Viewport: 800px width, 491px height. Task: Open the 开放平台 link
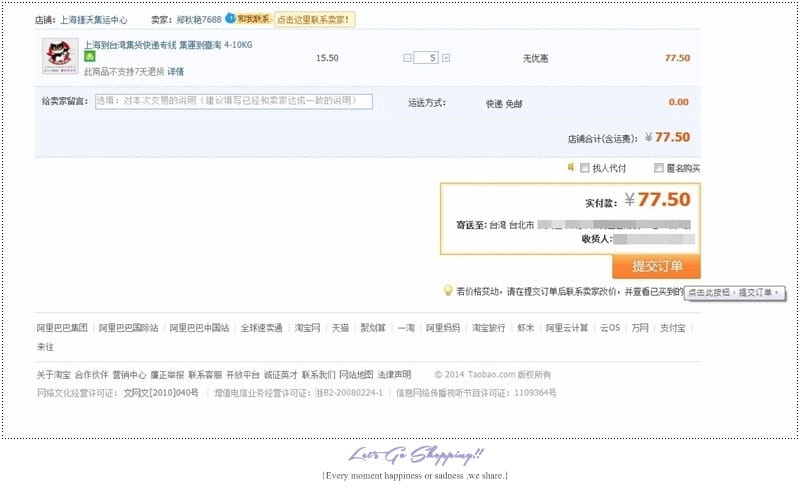point(243,375)
